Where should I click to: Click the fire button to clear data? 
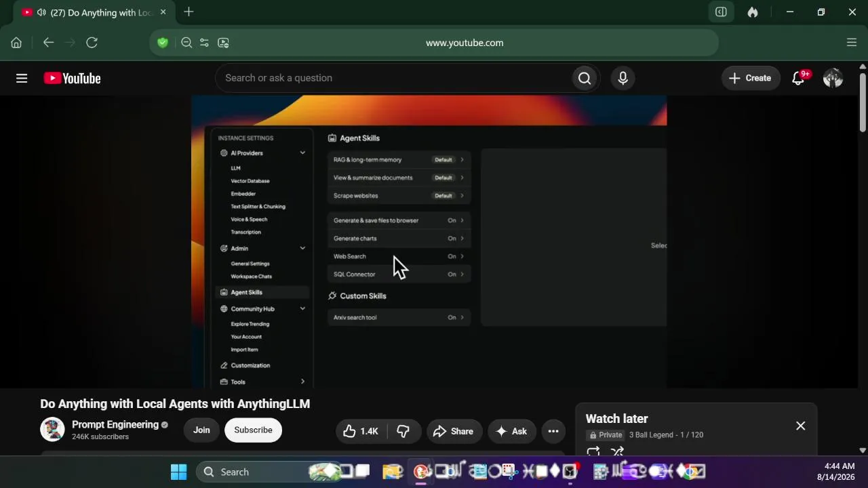[x=753, y=12]
